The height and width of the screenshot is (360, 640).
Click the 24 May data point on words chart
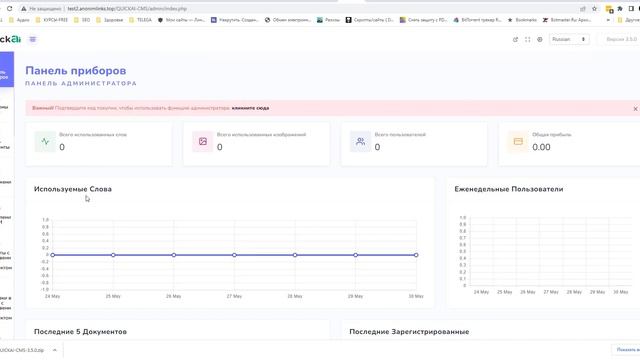click(x=53, y=255)
